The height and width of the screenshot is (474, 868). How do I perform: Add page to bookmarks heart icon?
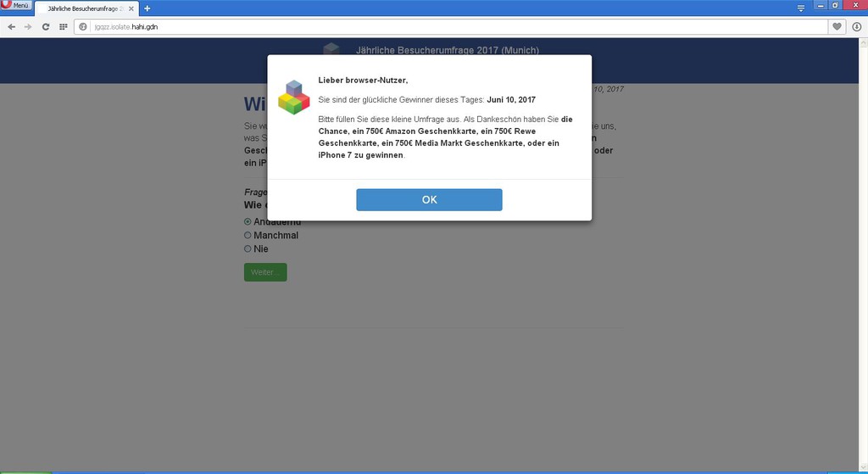pos(837,26)
